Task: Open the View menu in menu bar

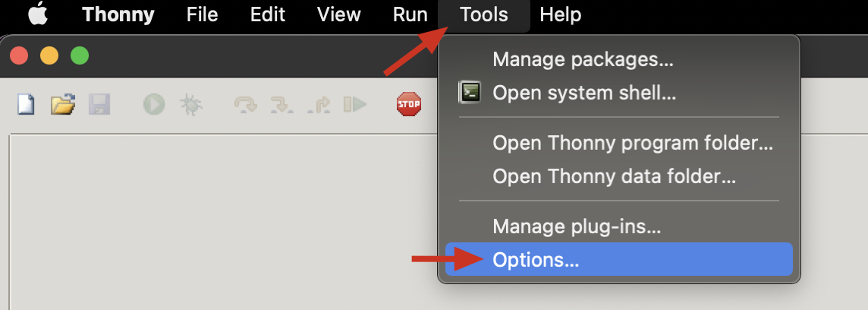Action: coord(338,14)
